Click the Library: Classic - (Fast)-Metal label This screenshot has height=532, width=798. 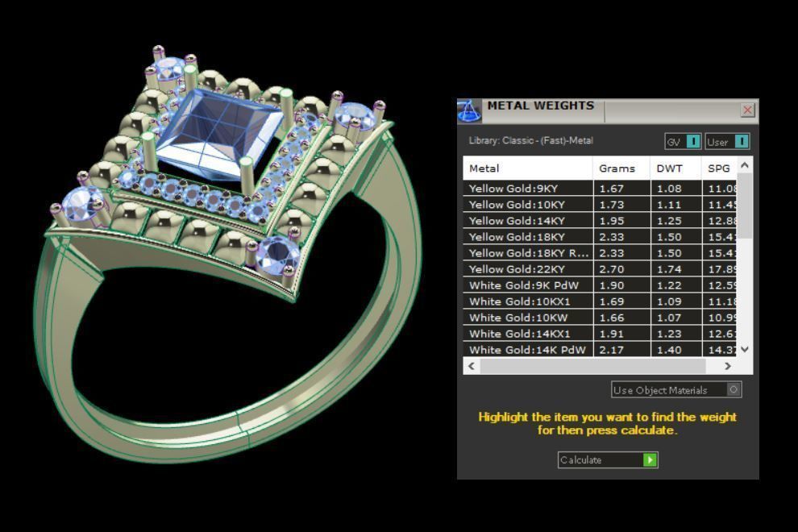(531, 140)
